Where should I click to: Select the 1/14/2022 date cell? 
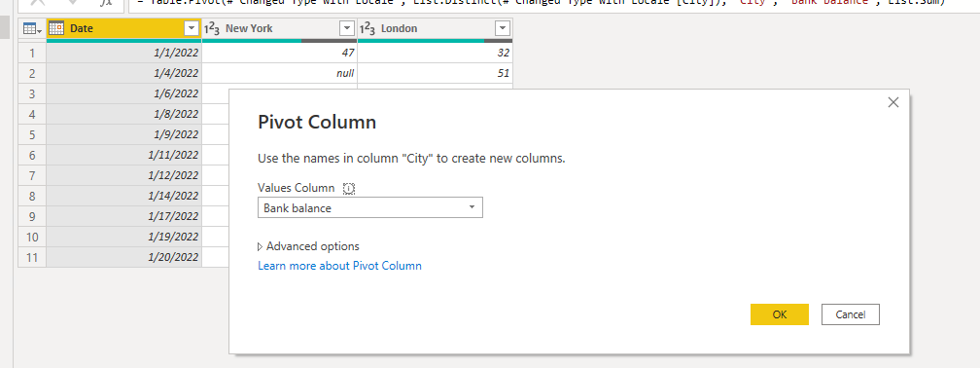(123, 196)
